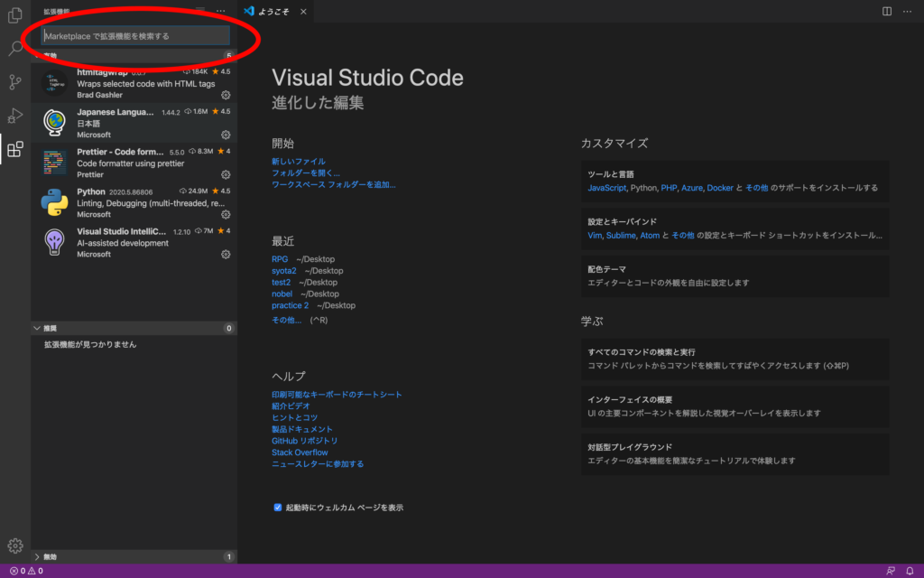Open recent folder syota2
This screenshot has width=924, height=578.
[x=284, y=271]
